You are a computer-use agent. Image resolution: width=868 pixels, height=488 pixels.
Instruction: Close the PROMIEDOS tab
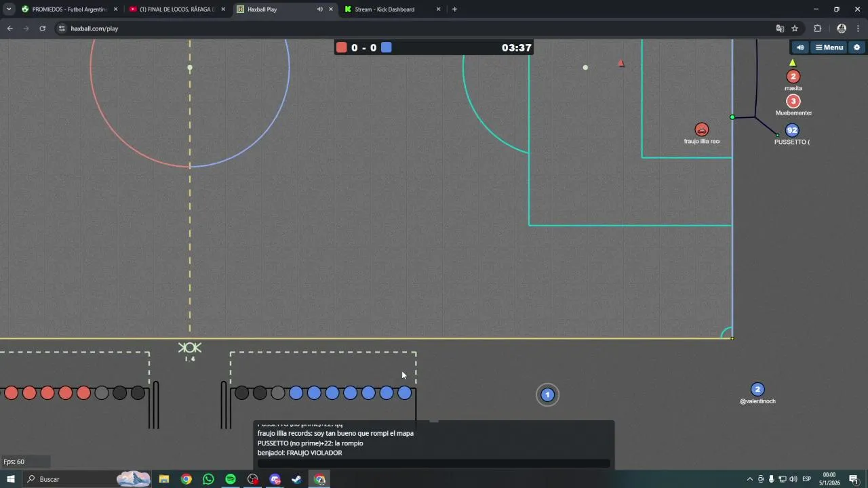[x=115, y=9]
